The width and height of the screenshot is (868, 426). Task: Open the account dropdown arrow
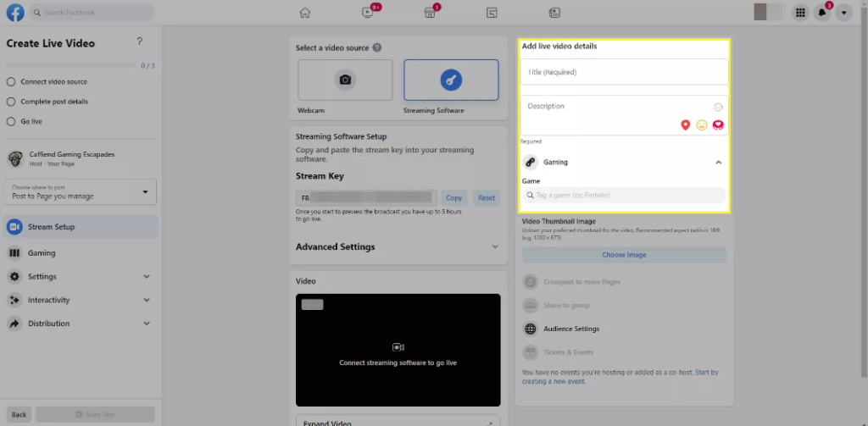pos(843,13)
